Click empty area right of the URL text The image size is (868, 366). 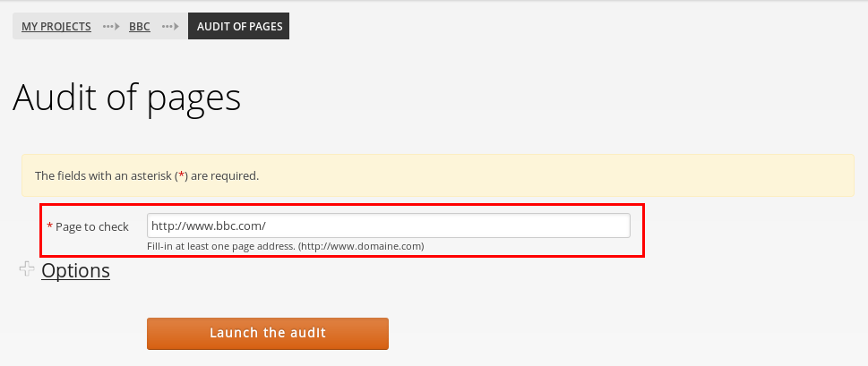tap(449, 226)
